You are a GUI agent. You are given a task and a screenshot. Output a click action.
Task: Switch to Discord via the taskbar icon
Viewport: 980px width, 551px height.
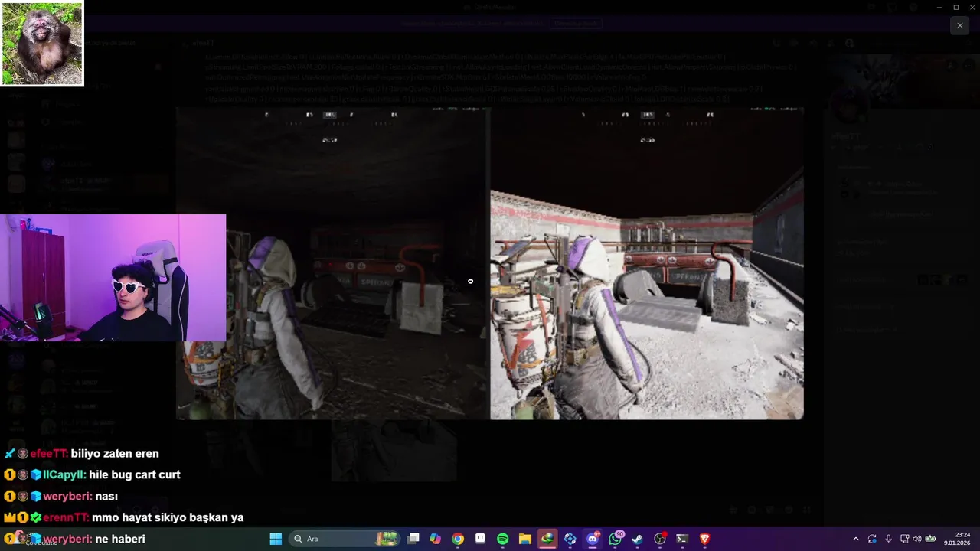tap(593, 539)
